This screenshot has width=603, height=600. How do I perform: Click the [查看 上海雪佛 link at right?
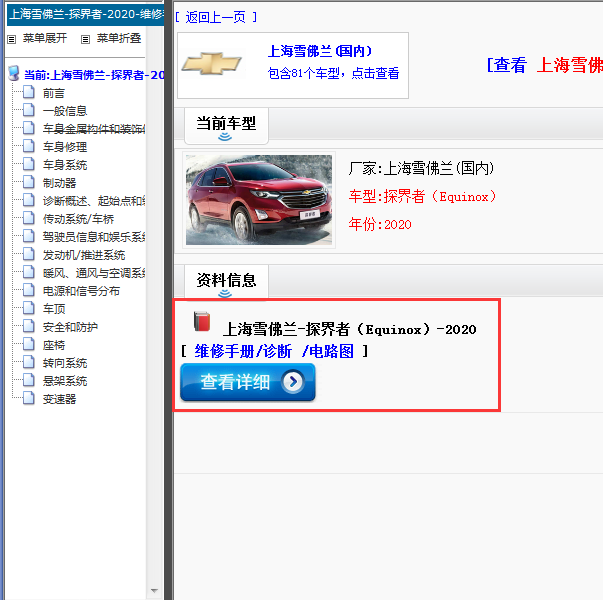[545, 65]
